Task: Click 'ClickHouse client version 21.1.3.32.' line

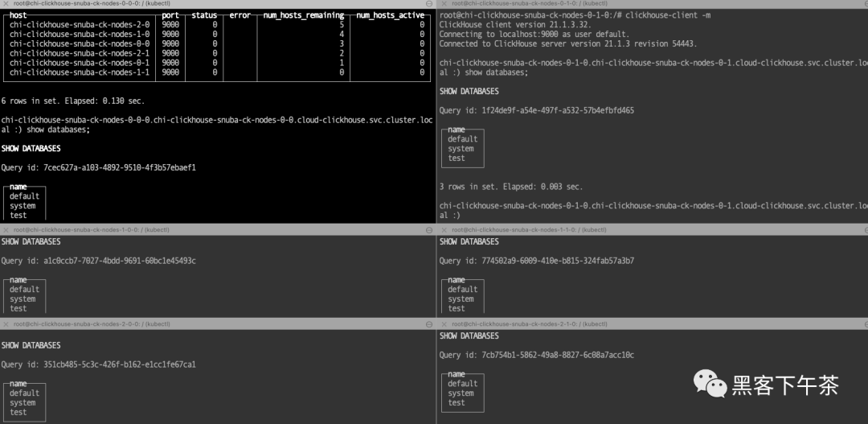Action: click(x=515, y=24)
